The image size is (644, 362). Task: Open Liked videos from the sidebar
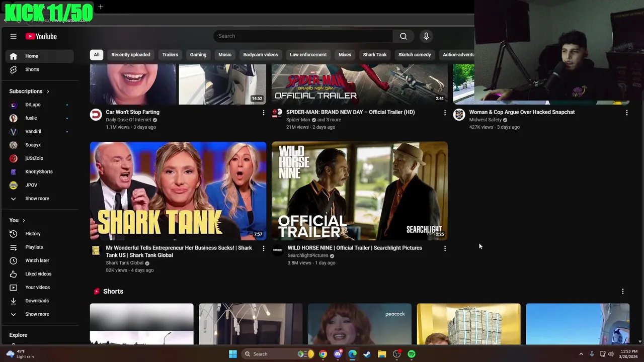click(x=39, y=274)
